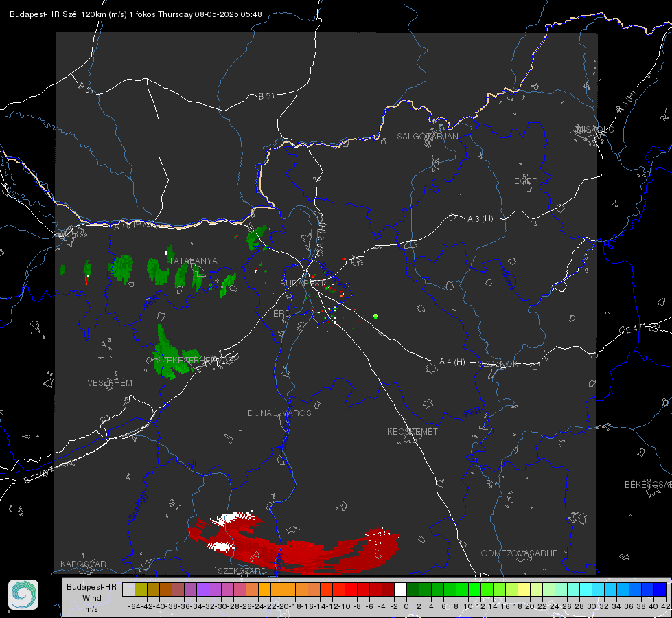Click the HÓDMEZŐVÁSÁRHELY city label
The image size is (672, 618).
click(x=521, y=553)
